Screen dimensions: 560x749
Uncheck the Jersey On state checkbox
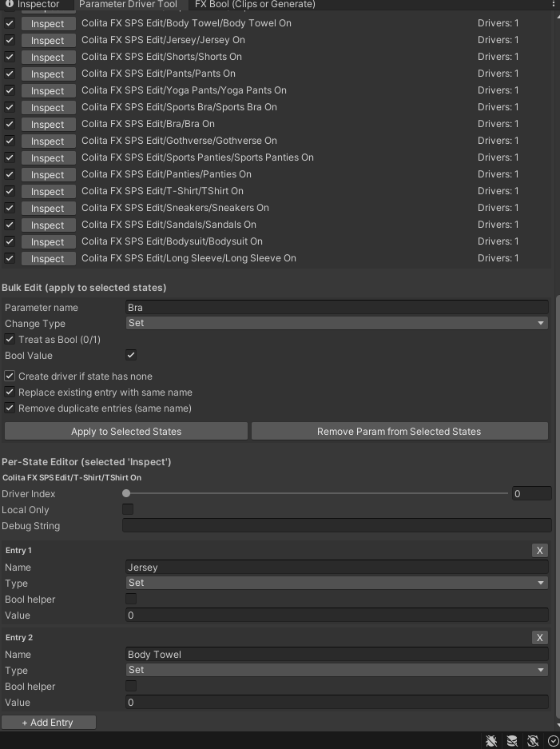[10, 40]
